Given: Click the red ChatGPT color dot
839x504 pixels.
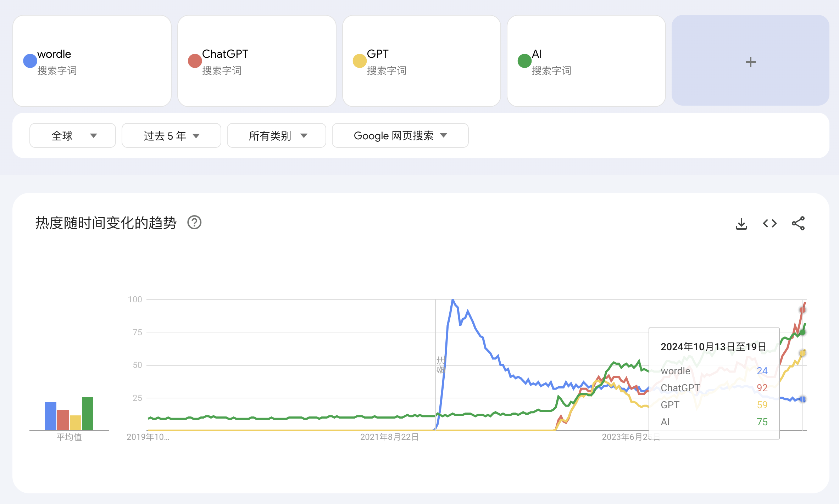Looking at the screenshot, I should pos(195,61).
